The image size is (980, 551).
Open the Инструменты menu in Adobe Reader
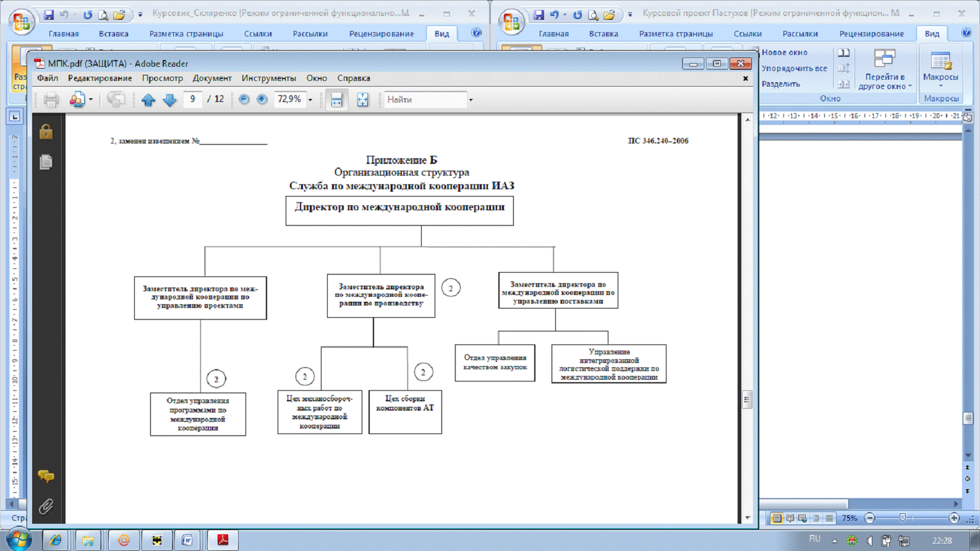pyautogui.click(x=268, y=79)
